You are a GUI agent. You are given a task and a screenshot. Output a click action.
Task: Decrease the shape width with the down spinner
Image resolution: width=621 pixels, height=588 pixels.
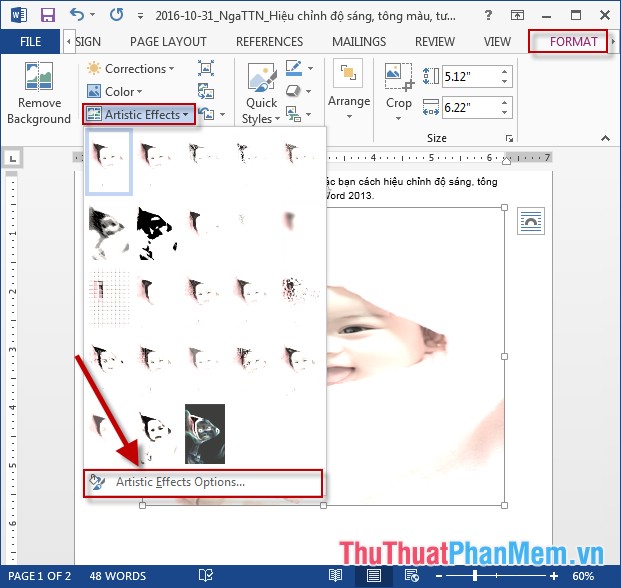(504, 113)
